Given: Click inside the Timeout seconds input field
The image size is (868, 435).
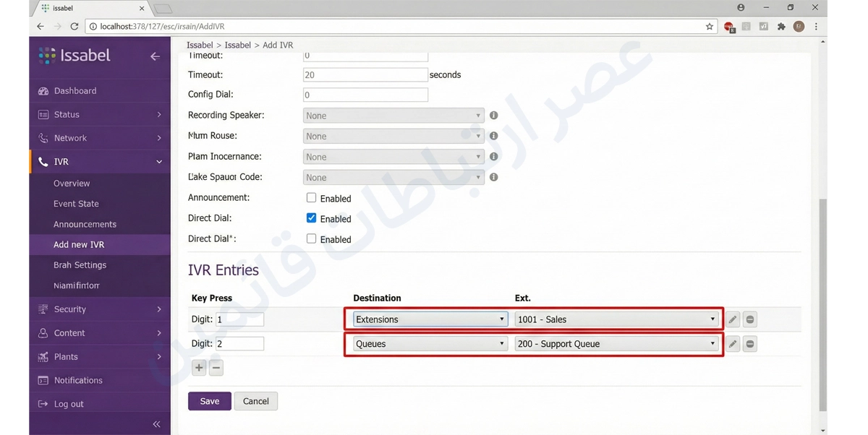Looking at the screenshot, I should [365, 74].
